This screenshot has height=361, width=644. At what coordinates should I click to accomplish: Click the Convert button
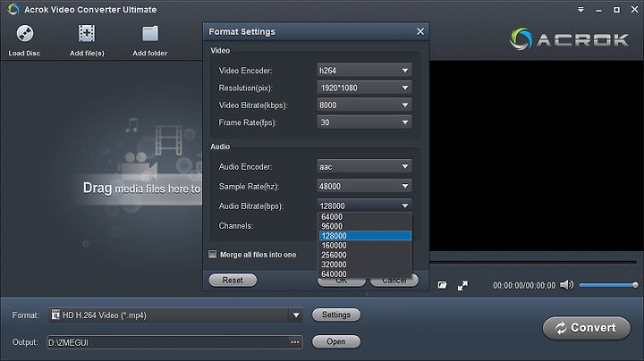[586, 328]
